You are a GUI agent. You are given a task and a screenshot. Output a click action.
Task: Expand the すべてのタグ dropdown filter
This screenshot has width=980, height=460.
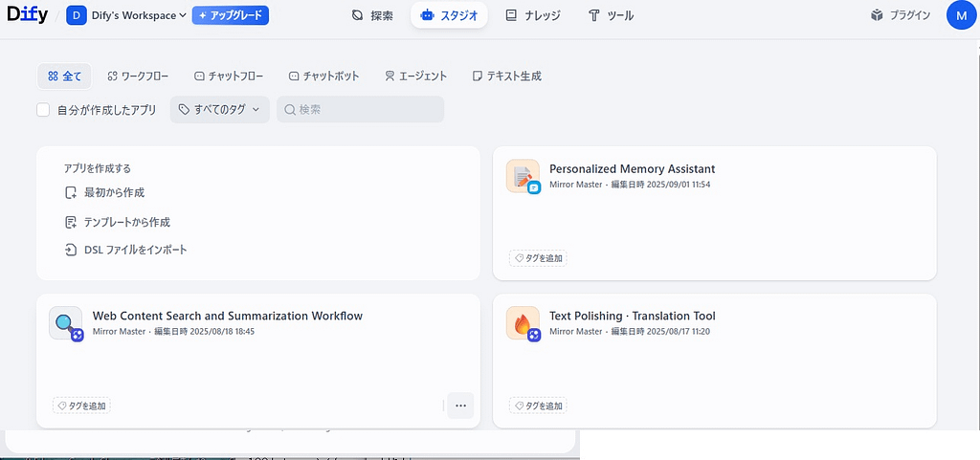point(219,110)
